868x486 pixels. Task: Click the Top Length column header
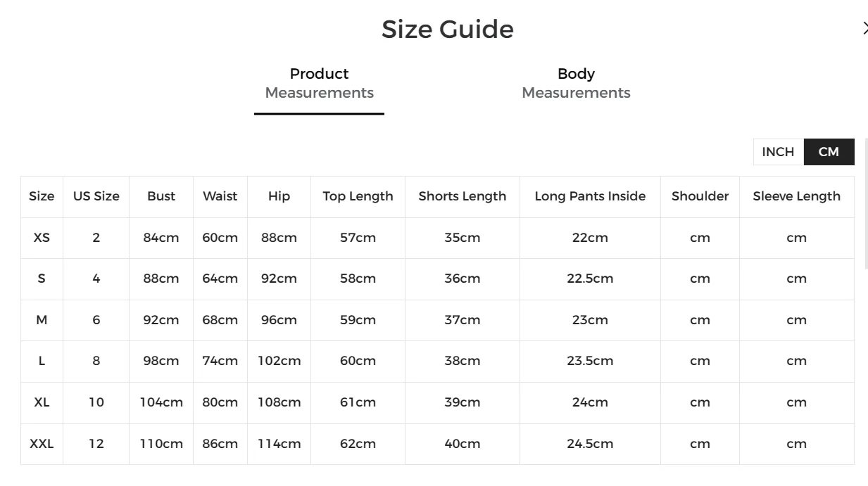[358, 196]
